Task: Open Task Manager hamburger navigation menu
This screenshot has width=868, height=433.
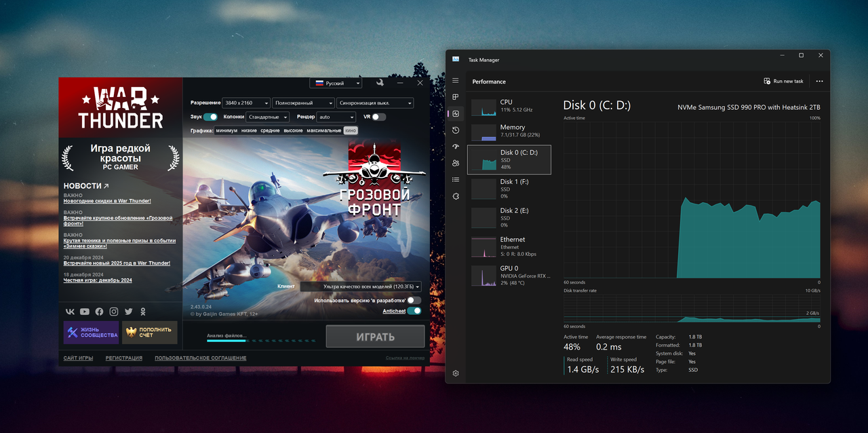Action: click(456, 81)
